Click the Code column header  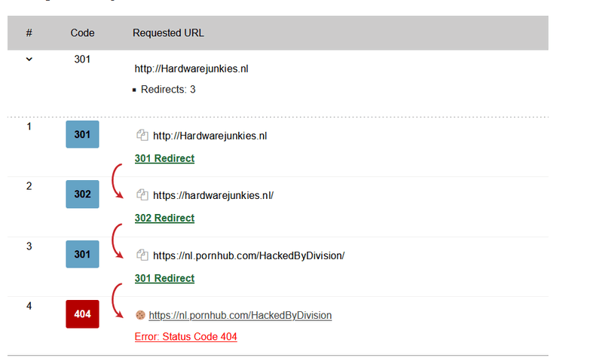coord(82,33)
